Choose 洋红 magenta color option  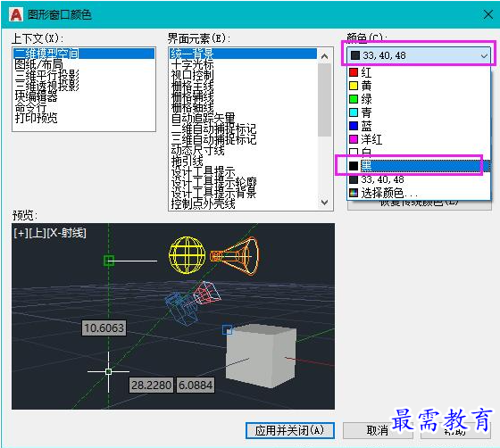pyautogui.click(x=419, y=139)
